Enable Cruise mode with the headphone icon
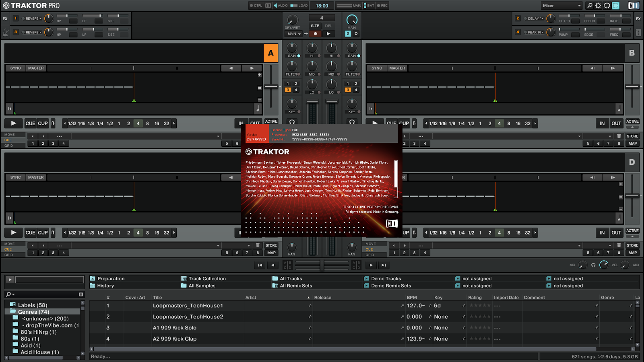 tap(607, 5)
